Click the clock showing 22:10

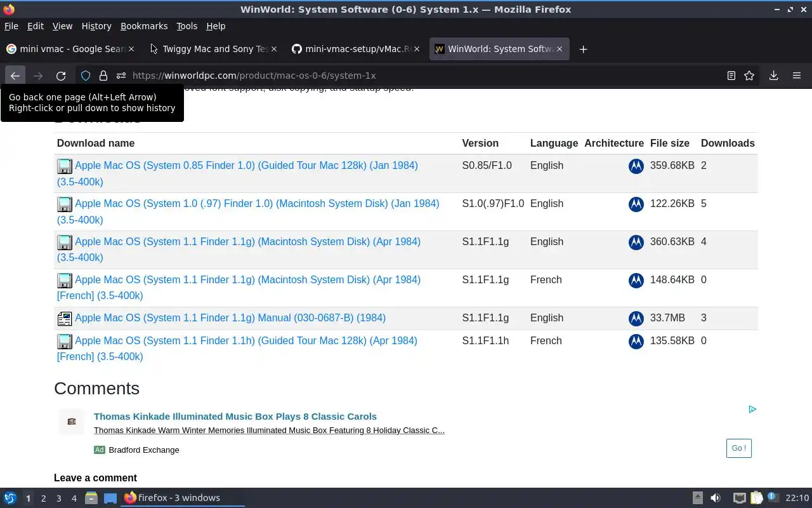click(x=797, y=498)
